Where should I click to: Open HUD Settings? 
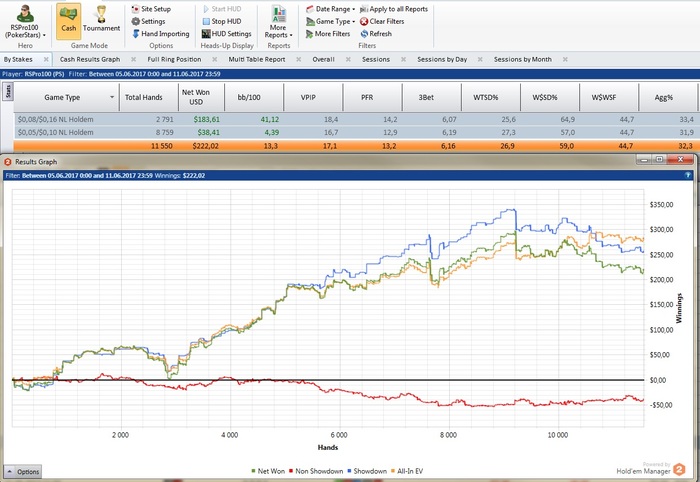coord(226,34)
